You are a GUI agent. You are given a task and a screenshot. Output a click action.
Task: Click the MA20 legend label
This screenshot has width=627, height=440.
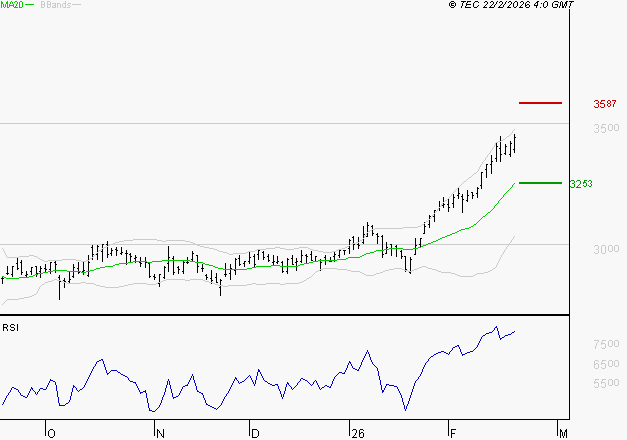12,5
